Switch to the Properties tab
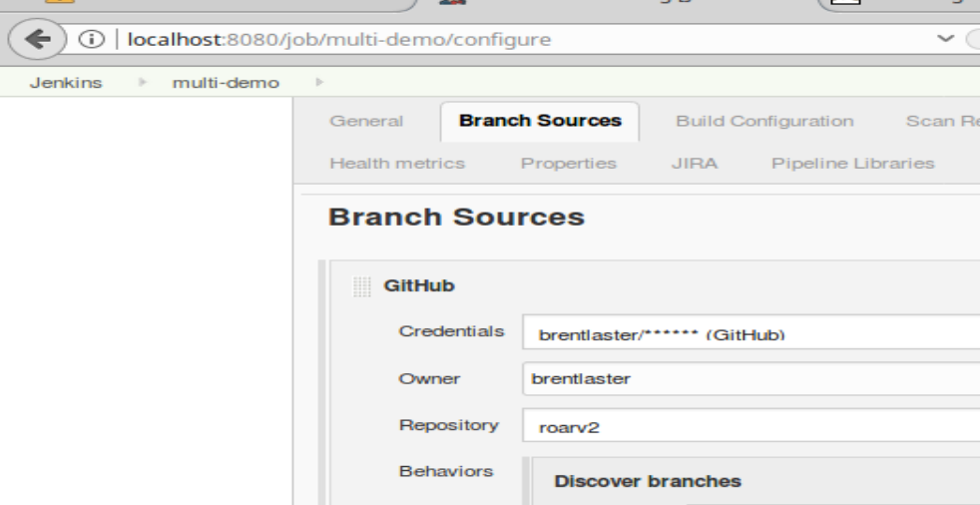This screenshot has width=980, height=505. point(568,163)
